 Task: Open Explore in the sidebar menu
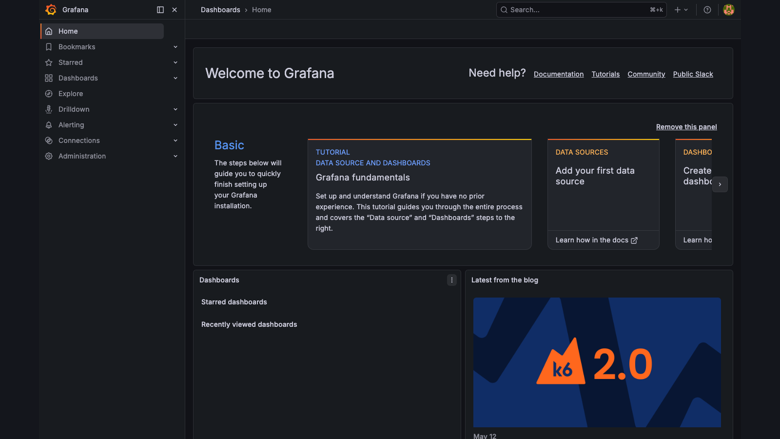pos(71,93)
